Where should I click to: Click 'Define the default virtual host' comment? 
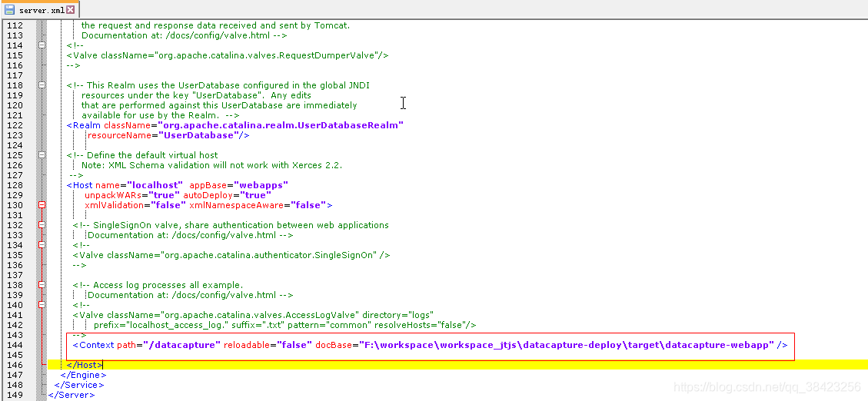152,155
